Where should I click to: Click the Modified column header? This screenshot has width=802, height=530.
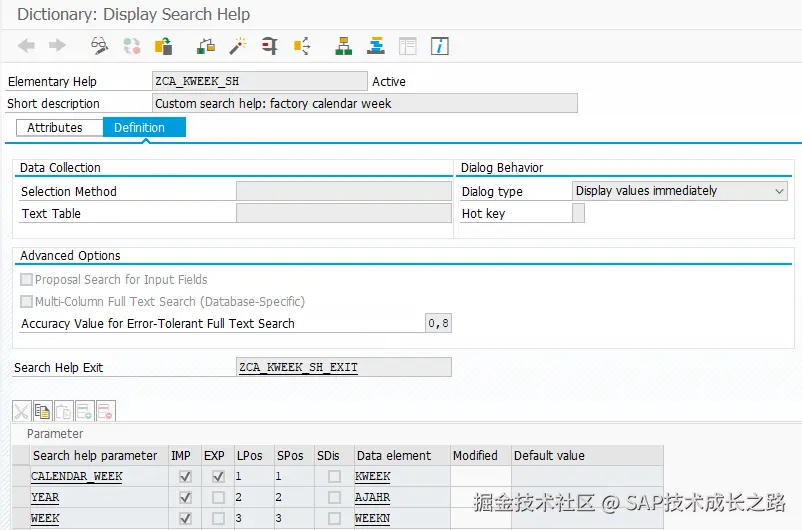pos(481,455)
